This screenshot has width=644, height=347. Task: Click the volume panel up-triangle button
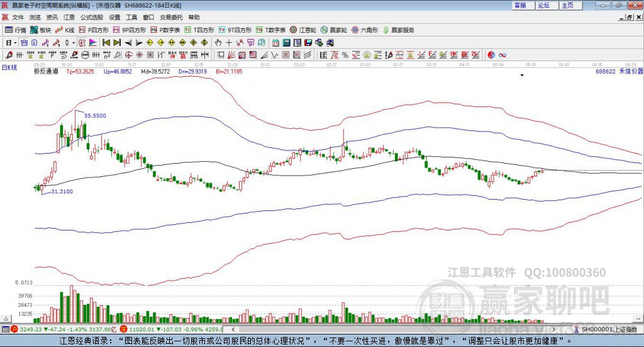click(6, 319)
